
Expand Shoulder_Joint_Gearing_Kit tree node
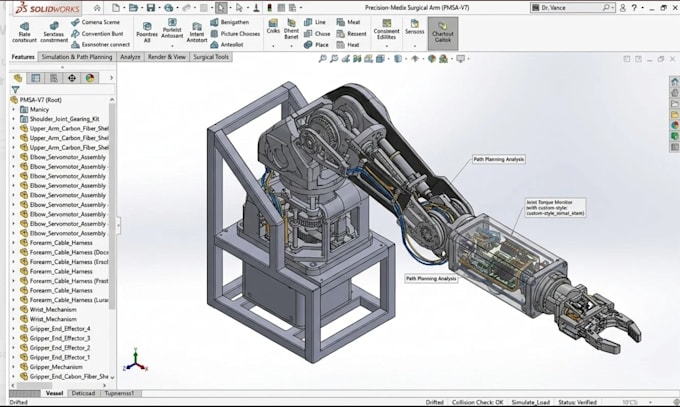pyautogui.click(x=13, y=119)
